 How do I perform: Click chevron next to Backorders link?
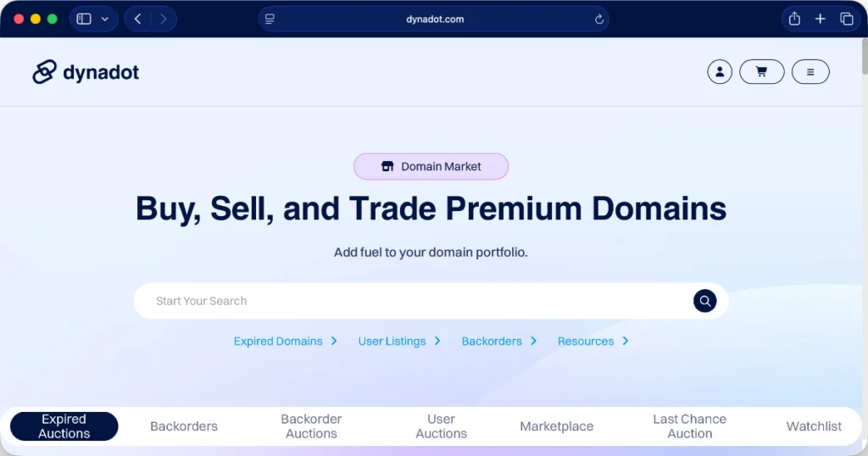(x=534, y=341)
